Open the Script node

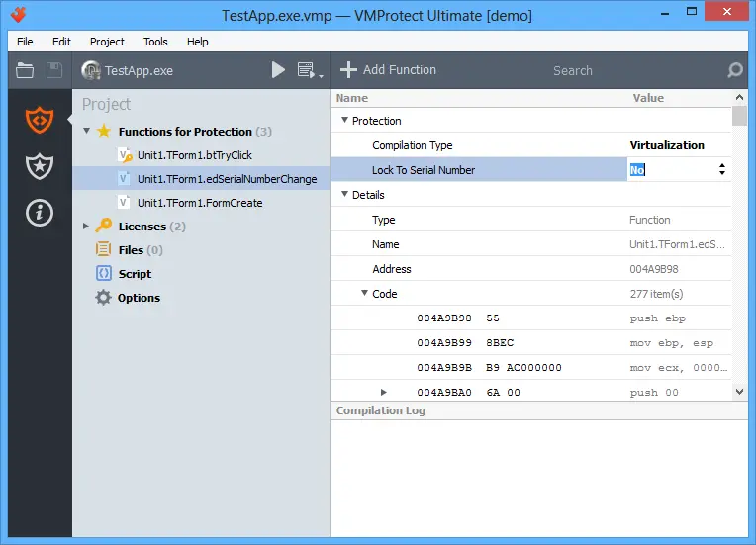click(x=135, y=274)
